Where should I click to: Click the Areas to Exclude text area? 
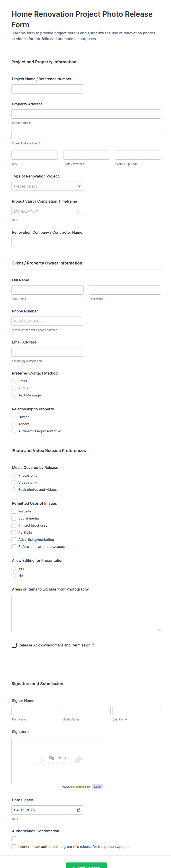point(86,613)
